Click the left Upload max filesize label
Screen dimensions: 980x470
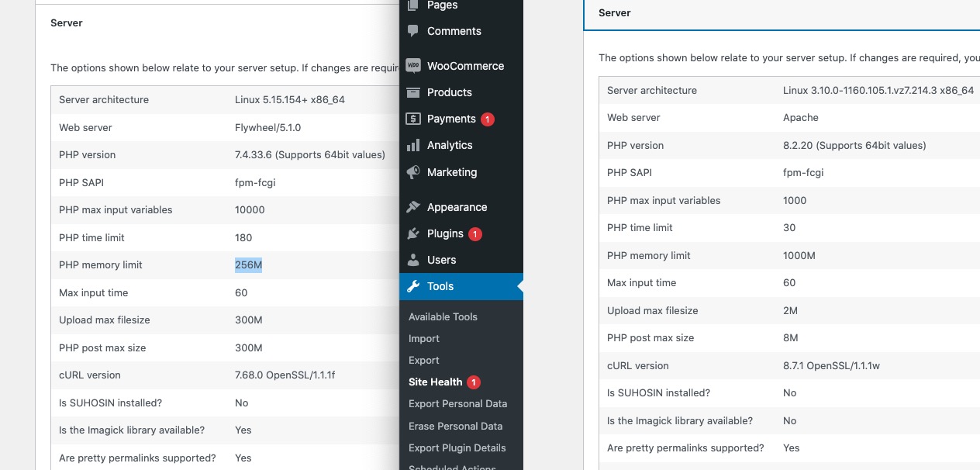[105, 320]
